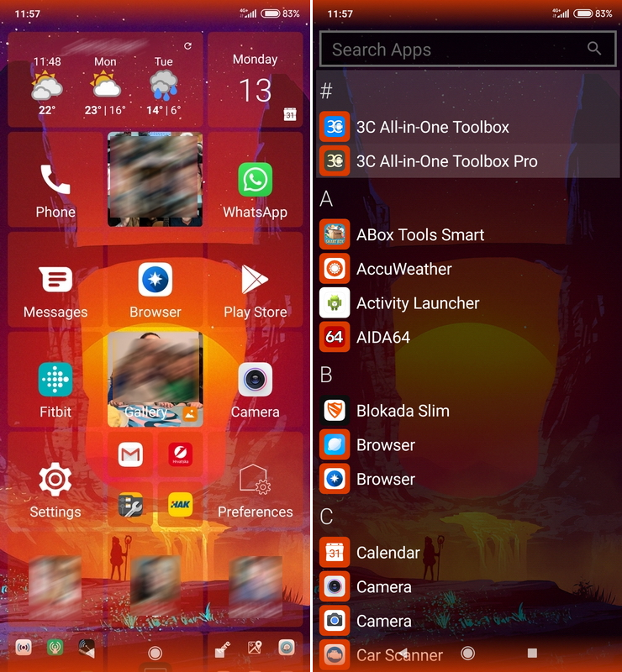
Task: Launch 3C All-in-One Toolbox Pro
Action: (x=467, y=161)
